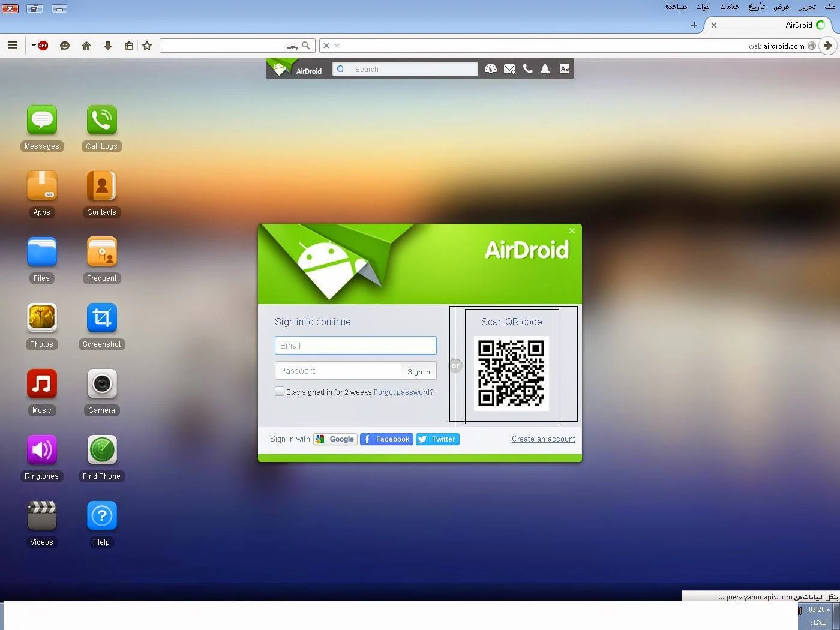Viewport: 840px width, 630px height.
Task: Stop loading with the address bar X
Action: point(326,46)
